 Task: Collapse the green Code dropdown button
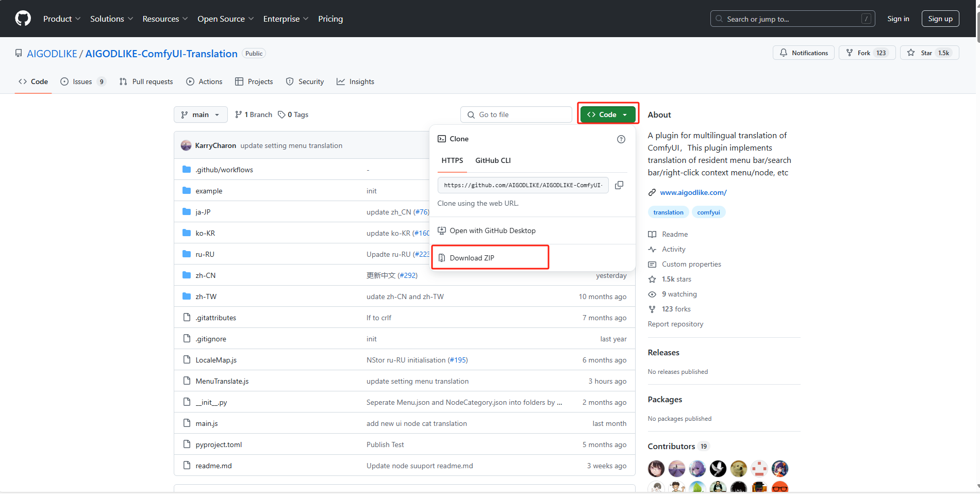(x=607, y=114)
